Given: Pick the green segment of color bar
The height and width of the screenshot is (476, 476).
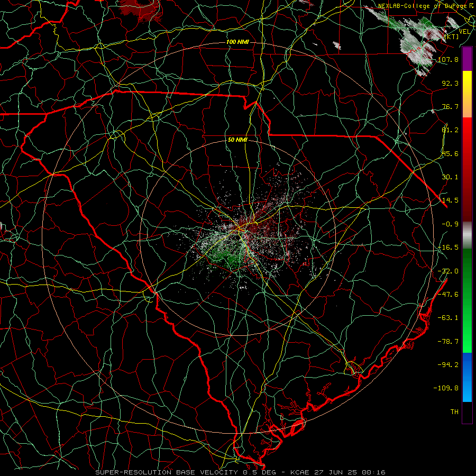Looking at the screenshot, I should pos(467,300).
